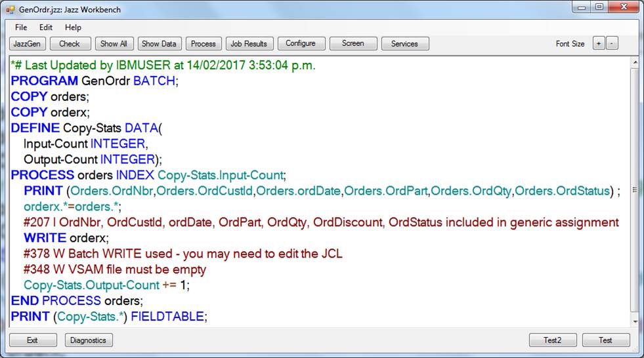Click the editor scrollbar up arrow
Viewport: 644px width, 358px height.
(635, 63)
